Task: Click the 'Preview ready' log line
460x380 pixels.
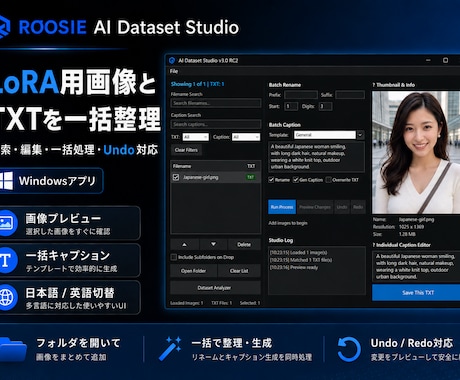Action: point(294,267)
